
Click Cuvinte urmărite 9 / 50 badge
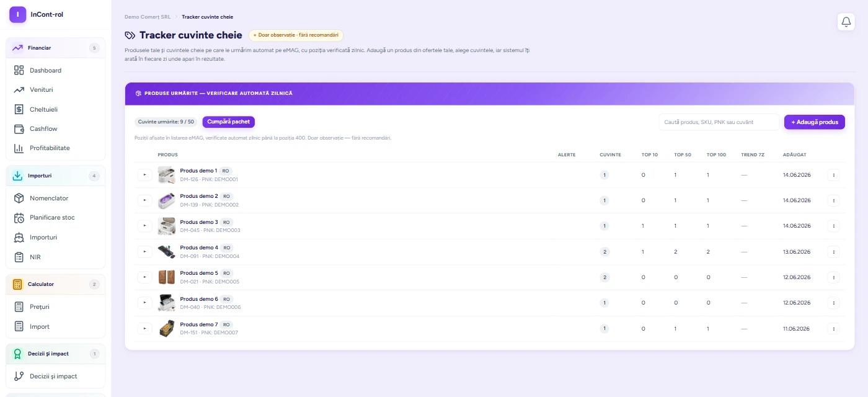point(166,122)
